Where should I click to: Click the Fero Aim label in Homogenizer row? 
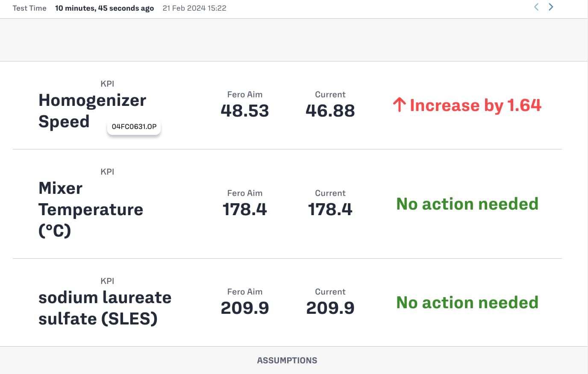pos(245,94)
